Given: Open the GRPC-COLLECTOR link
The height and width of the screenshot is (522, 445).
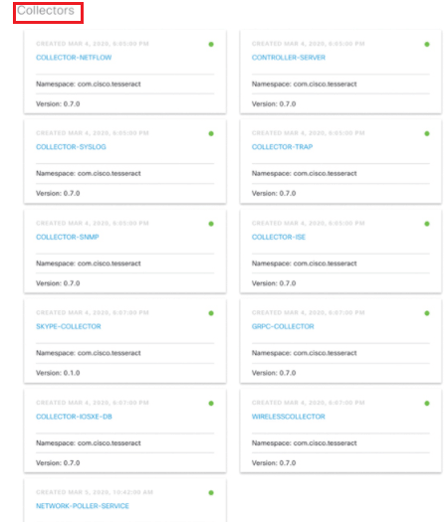Looking at the screenshot, I should click(283, 326).
